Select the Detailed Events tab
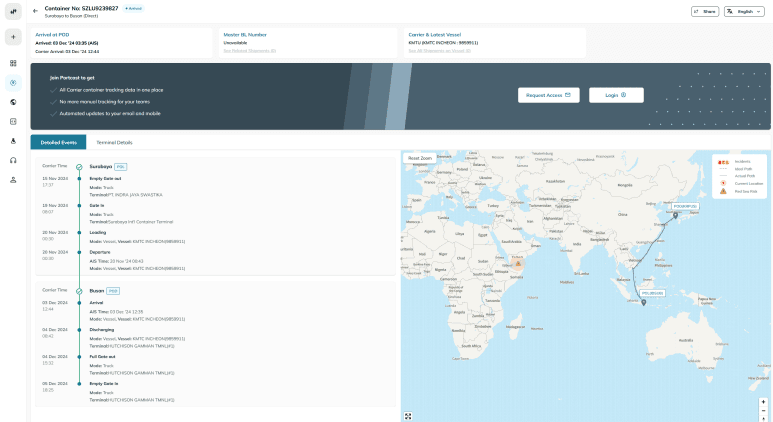Screen dimensions: 773x422 pyautogui.click(x=58, y=143)
